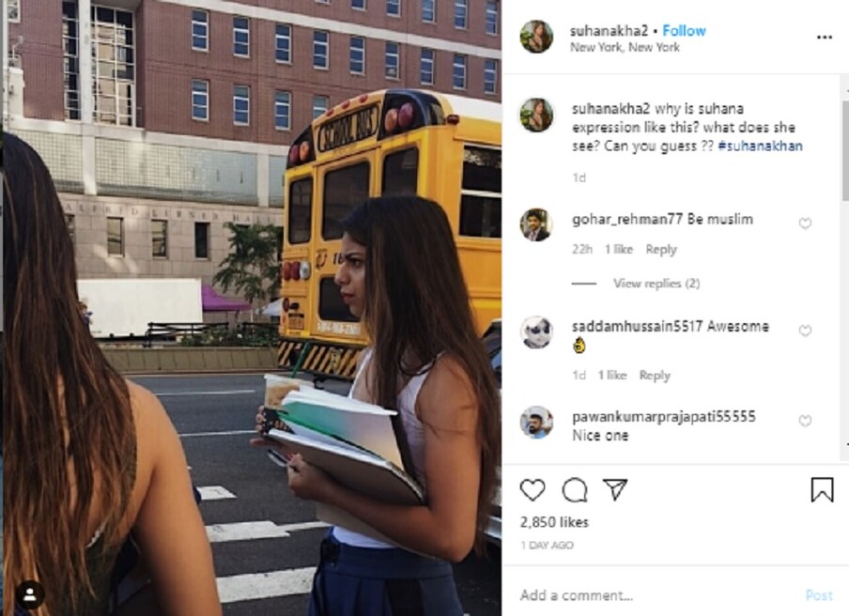This screenshot has width=849, height=616.
Task: Show tagged people icon on the photo
Action: click(x=30, y=595)
